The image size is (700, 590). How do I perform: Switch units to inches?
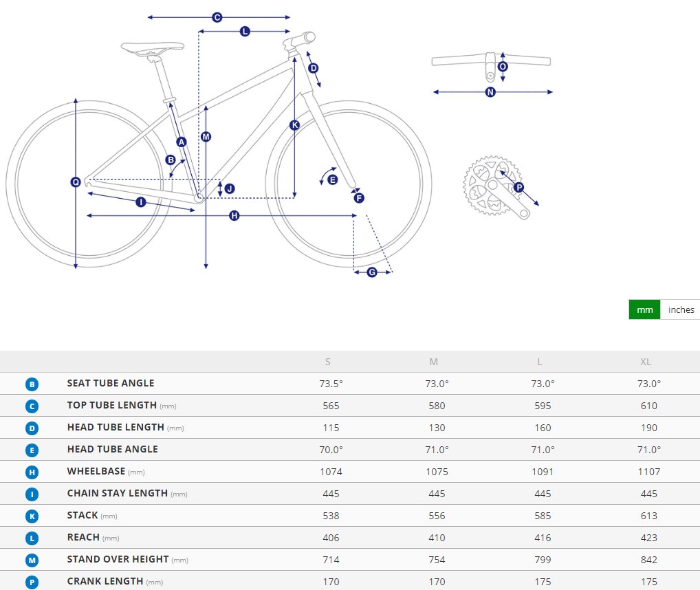pos(680,309)
